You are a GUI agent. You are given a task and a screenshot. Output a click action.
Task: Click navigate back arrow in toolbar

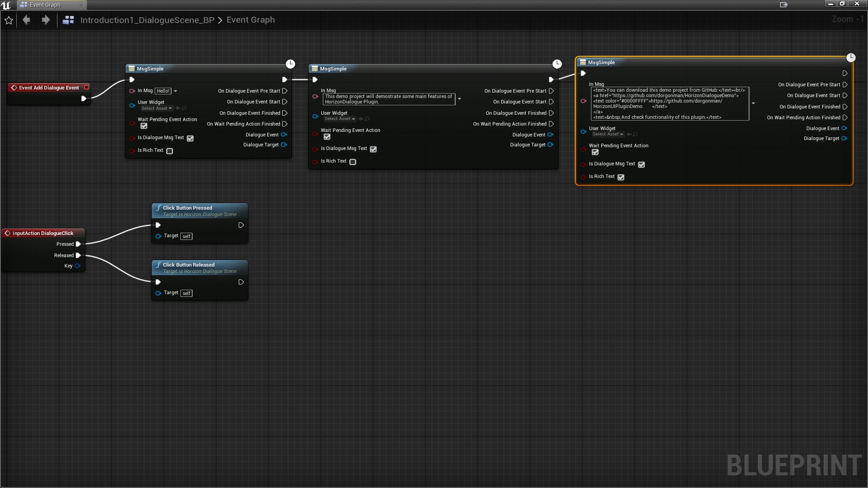pos(27,20)
